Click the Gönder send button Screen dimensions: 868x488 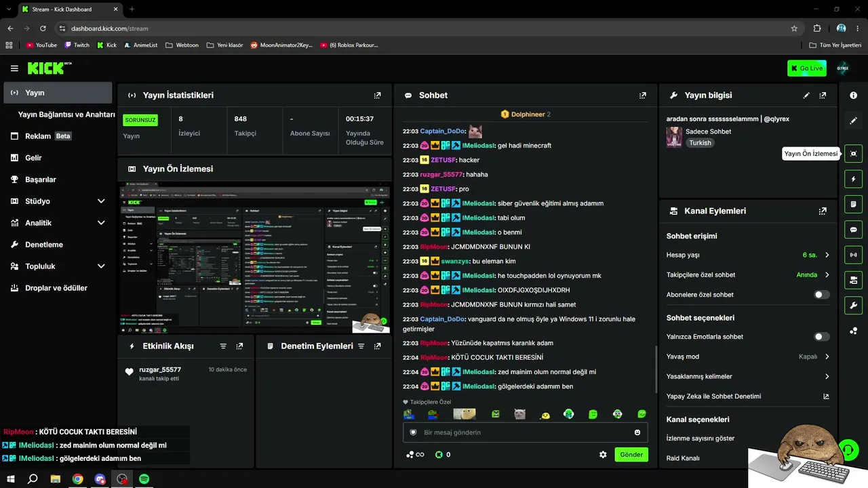631,455
